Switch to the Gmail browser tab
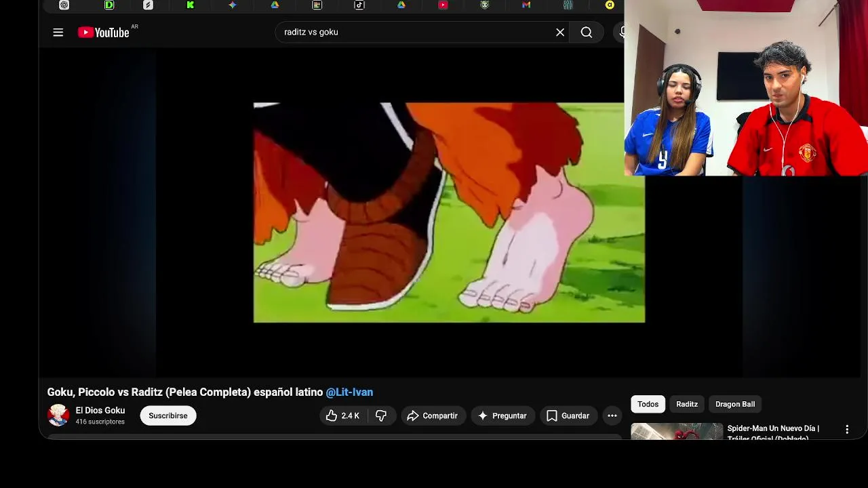The height and width of the screenshot is (488, 868). click(x=526, y=5)
